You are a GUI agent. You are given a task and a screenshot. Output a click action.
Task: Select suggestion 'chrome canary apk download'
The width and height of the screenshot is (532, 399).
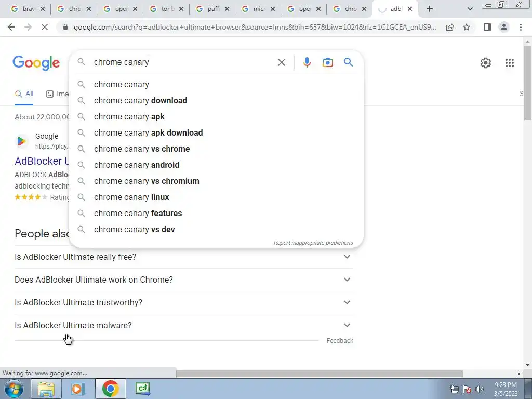click(216, 132)
